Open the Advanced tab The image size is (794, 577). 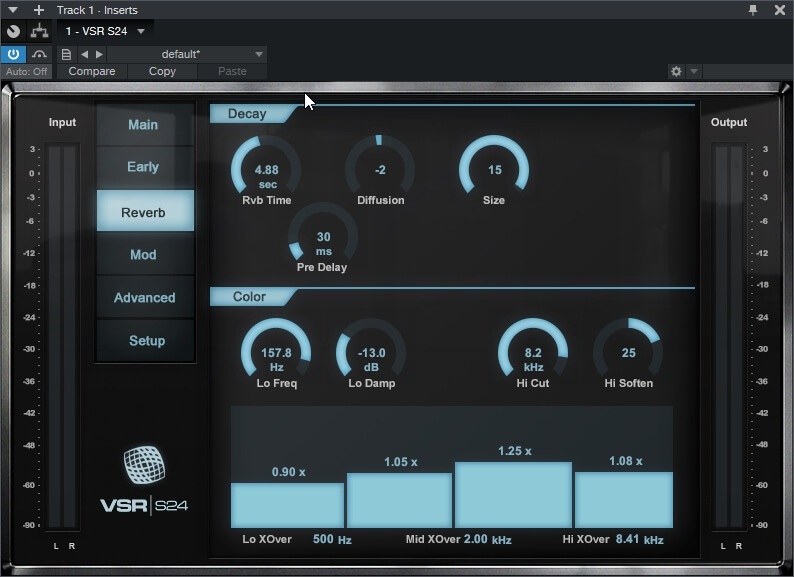pos(145,297)
